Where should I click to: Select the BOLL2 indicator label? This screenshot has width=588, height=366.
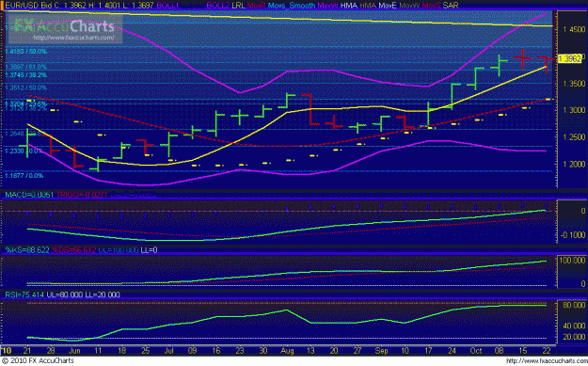coord(218,6)
